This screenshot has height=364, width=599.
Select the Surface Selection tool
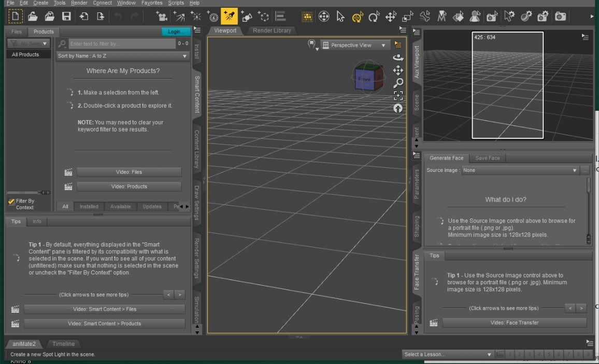[458, 16]
